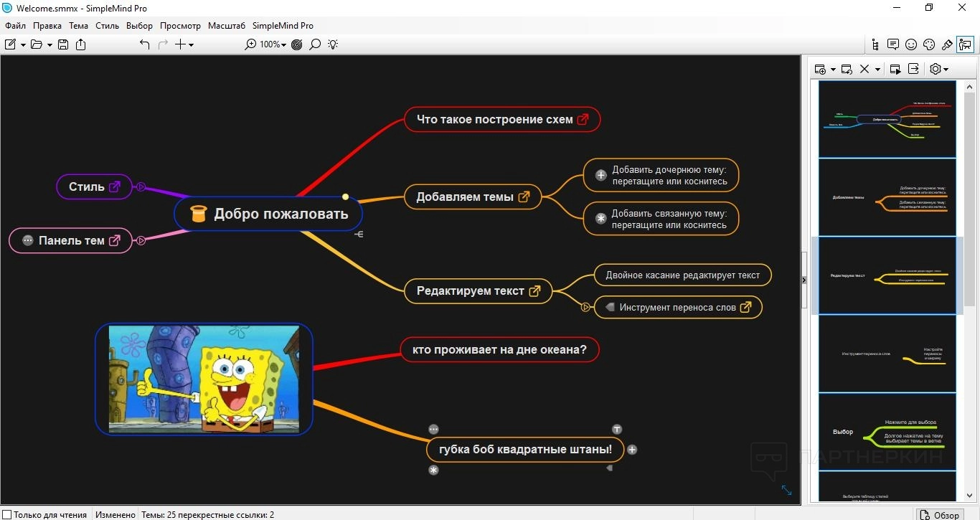
Task: Open the smiley icons panel
Action: (911, 44)
